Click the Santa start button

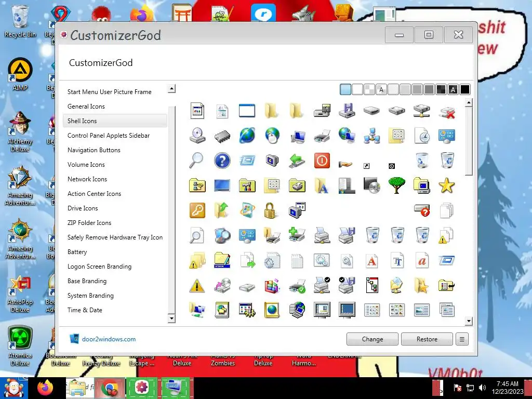(14, 388)
